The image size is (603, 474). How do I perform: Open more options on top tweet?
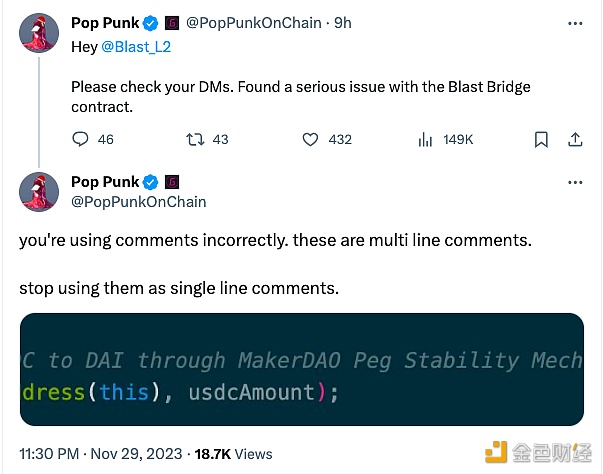[575, 23]
